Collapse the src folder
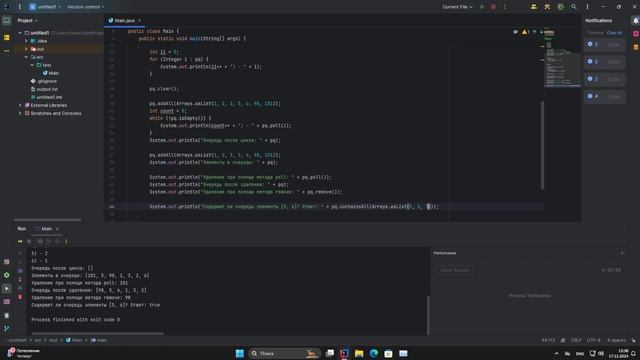640x360 pixels. (x=26, y=57)
